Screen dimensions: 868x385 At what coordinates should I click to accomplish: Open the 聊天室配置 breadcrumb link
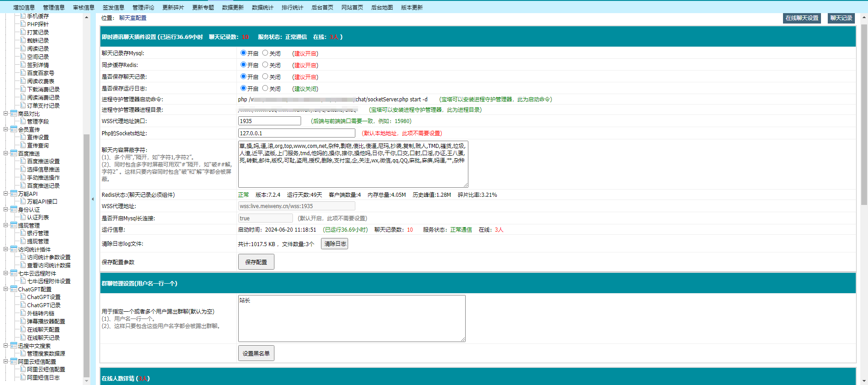click(133, 18)
